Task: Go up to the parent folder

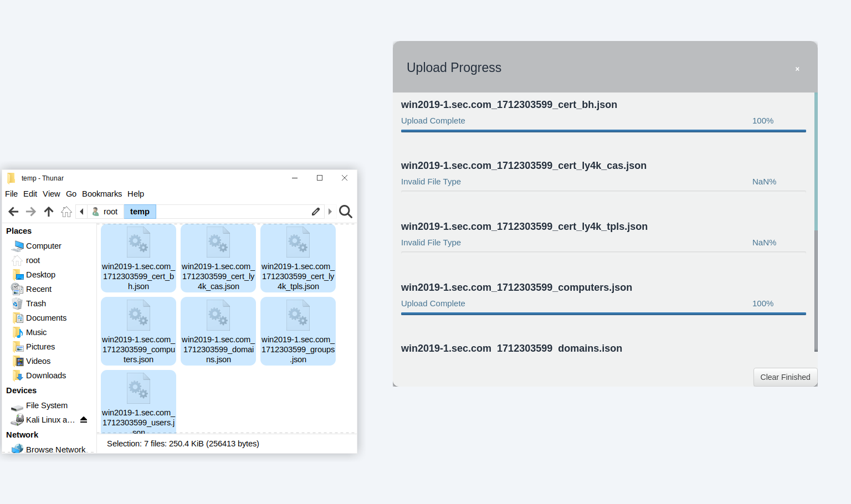Action: click(x=49, y=212)
